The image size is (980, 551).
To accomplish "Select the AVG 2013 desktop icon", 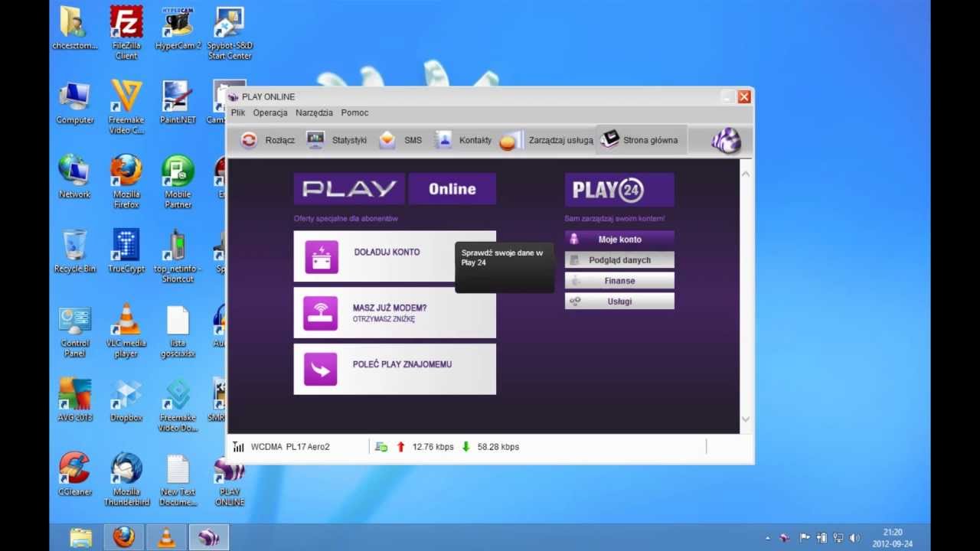I will pos(75,401).
